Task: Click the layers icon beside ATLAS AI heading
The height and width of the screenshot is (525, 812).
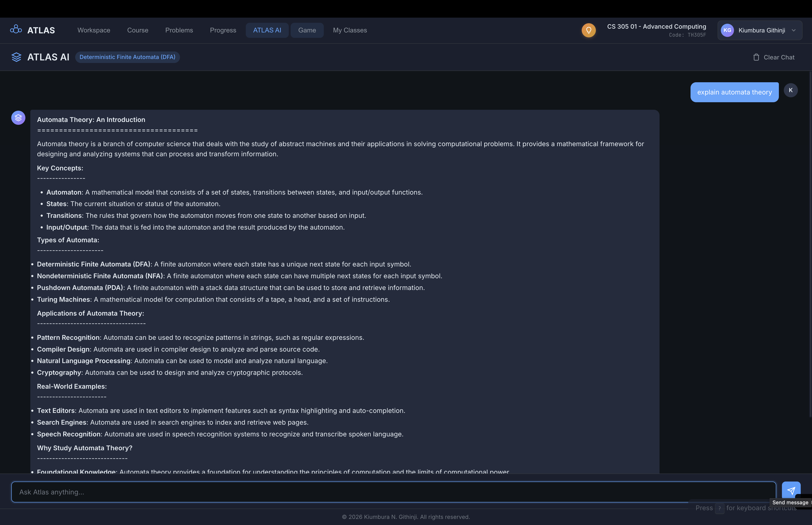Action: point(16,57)
